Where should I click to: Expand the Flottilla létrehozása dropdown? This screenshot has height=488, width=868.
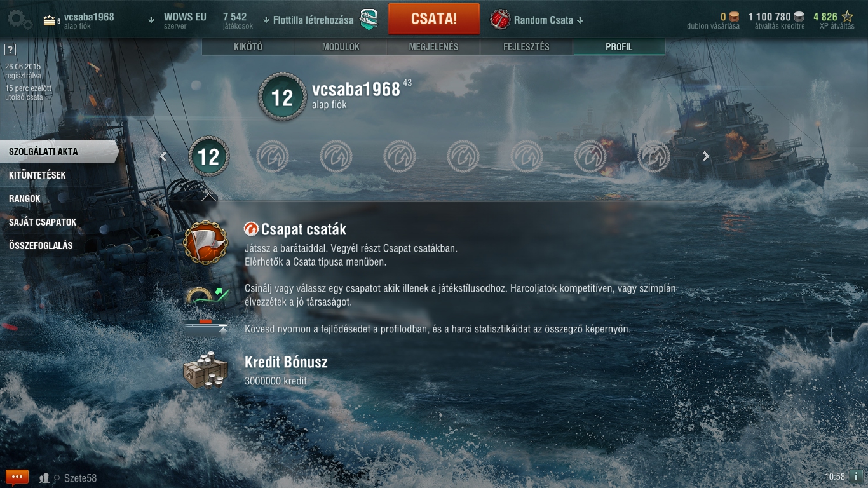[308, 20]
